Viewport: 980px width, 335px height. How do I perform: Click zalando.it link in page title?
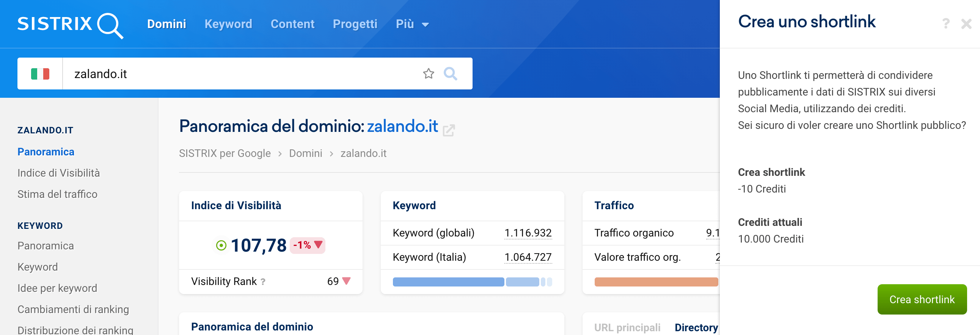(x=402, y=126)
